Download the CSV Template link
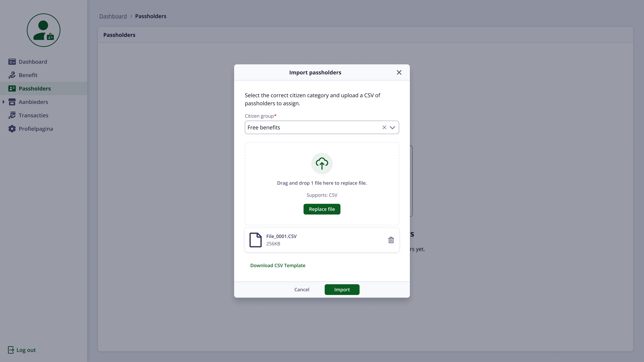The height and width of the screenshot is (362, 644). pyautogui.click(x=278, y=265)
